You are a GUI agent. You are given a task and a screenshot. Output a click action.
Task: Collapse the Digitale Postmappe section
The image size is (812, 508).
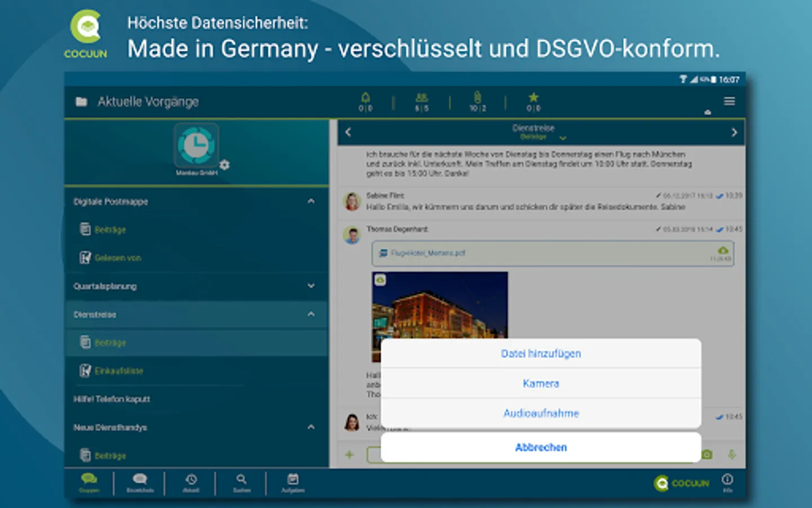[x=311, y=202]
